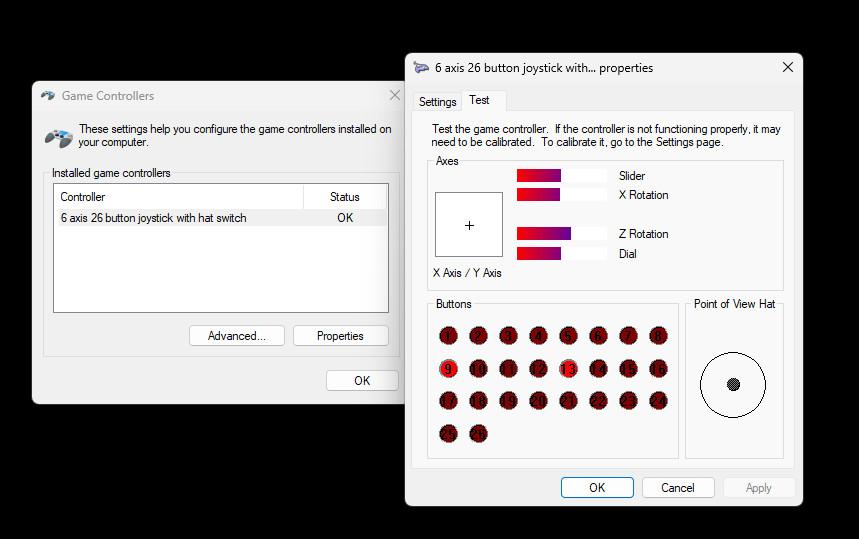This screenshot has width=859, height=539.
Task: Click the Controller column header
Action: (x=179, y=197)
